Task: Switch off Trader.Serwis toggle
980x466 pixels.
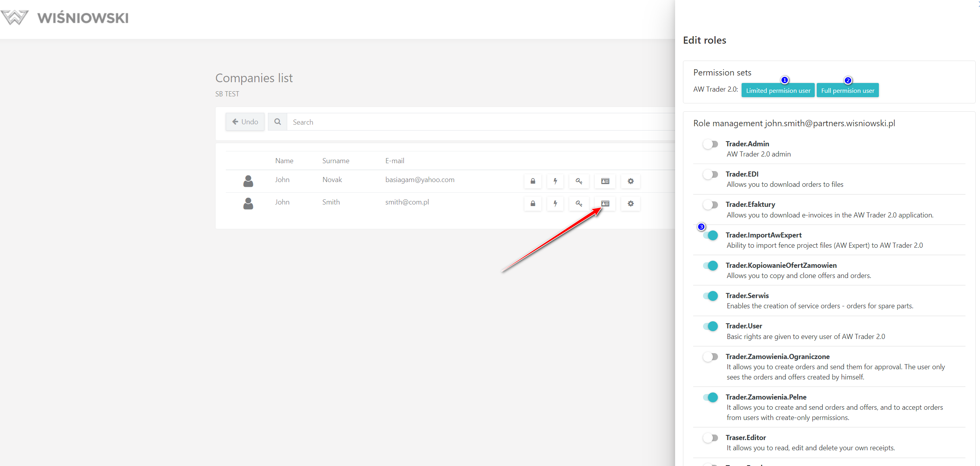Action: coord(711,296)
